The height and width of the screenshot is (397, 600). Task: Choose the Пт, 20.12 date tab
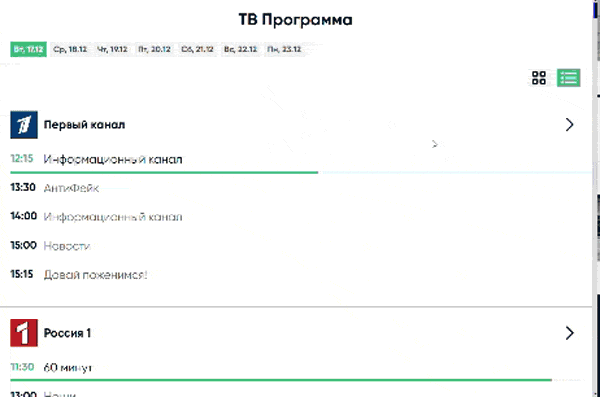(x=154, y=49)
